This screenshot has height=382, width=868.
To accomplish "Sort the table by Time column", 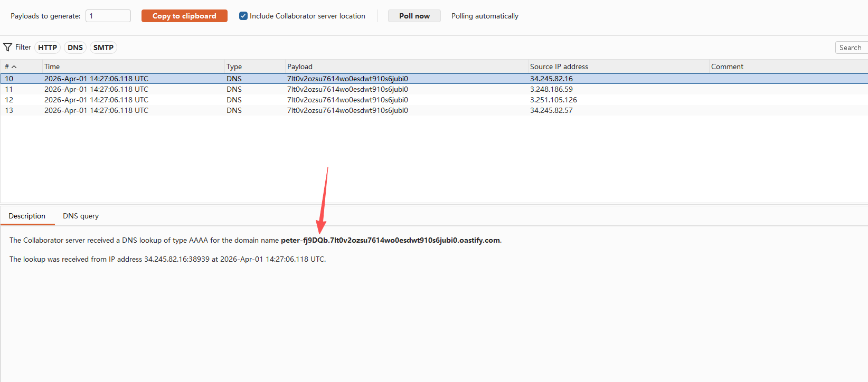I will pyautogui.click(x=52, y=66).
